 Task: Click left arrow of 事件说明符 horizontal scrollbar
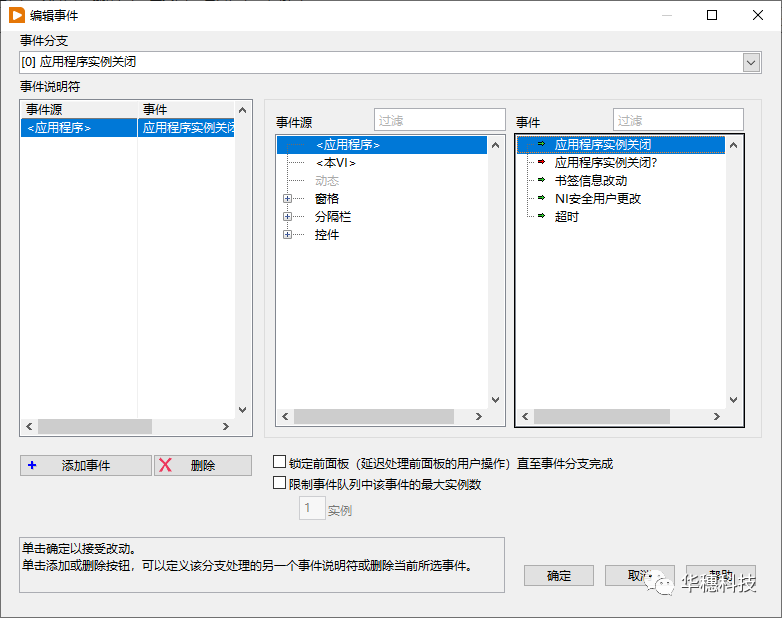pos(29,426)
